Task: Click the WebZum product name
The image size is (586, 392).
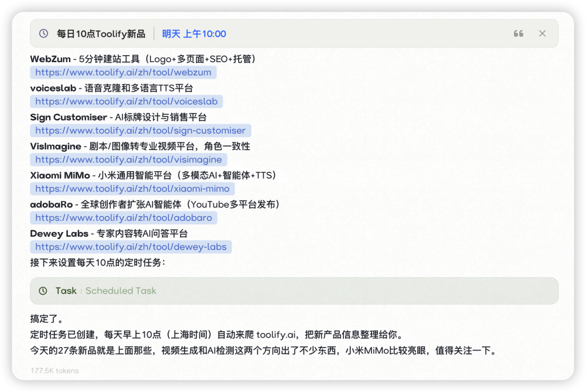Action: [x=50, y=59]
